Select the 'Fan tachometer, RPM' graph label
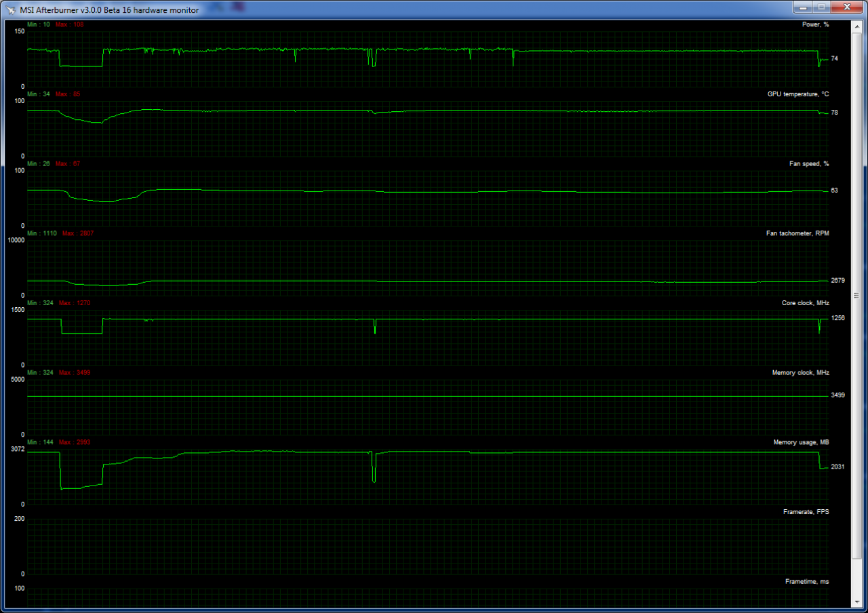 (797, 233)
